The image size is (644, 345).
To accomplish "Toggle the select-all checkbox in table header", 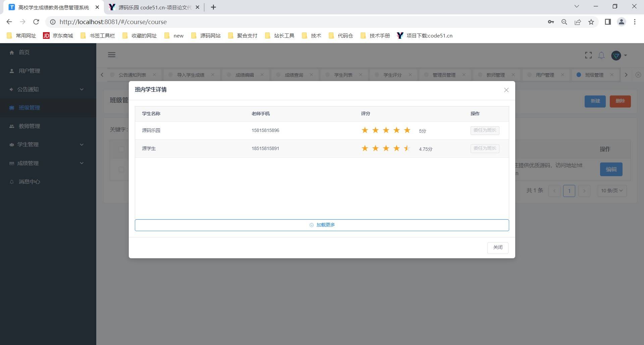I will (121, 149).
